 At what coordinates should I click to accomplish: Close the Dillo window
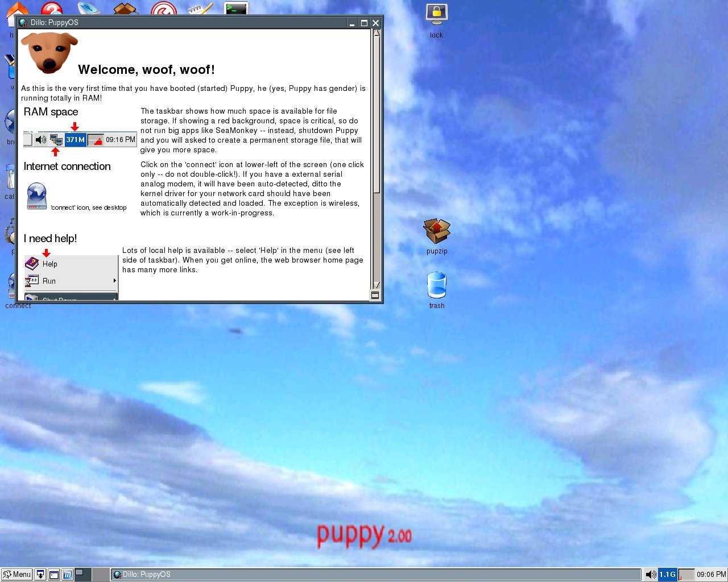click(x=375, y=23)
